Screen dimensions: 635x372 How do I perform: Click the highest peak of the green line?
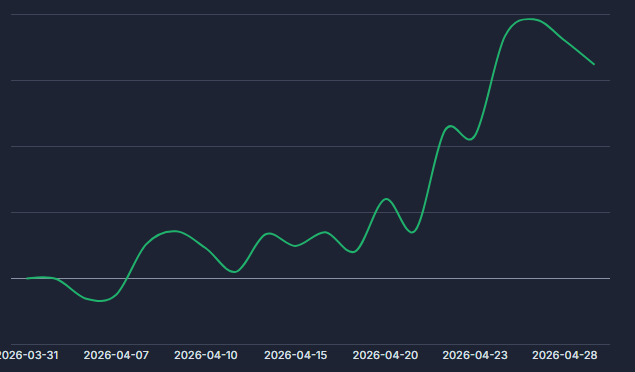(530, 19)
